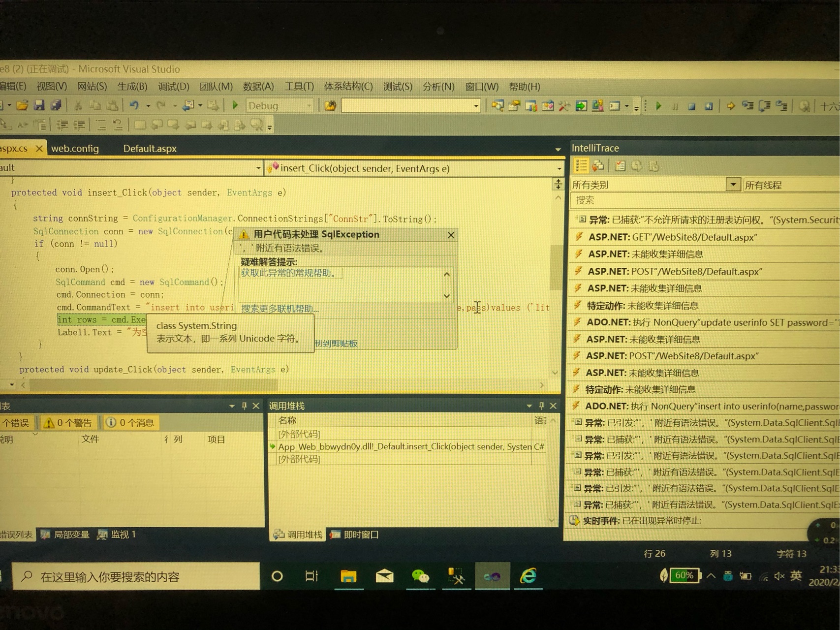Open WeChat from the taskbar
Viewport: 840px width, 630px height.
[420, 576]
